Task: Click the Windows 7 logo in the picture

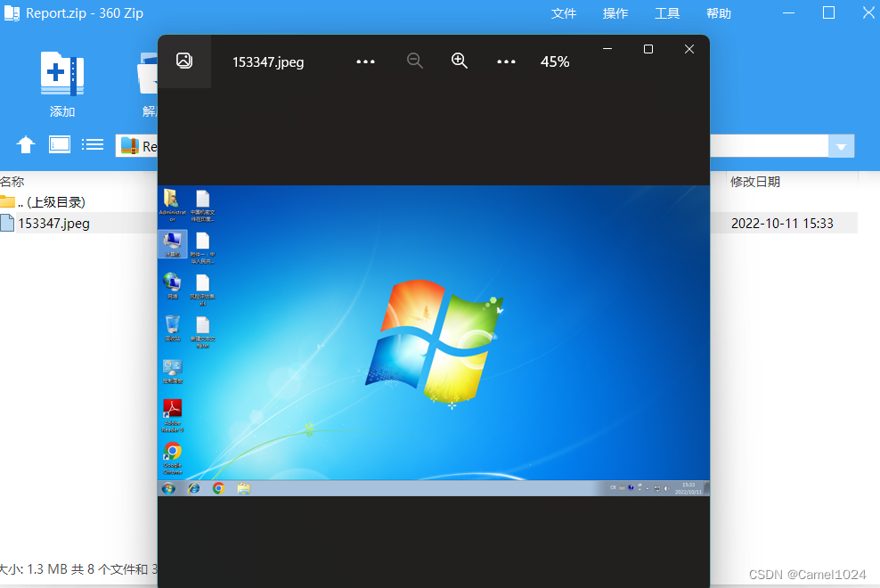Action: tap(434, 341)
